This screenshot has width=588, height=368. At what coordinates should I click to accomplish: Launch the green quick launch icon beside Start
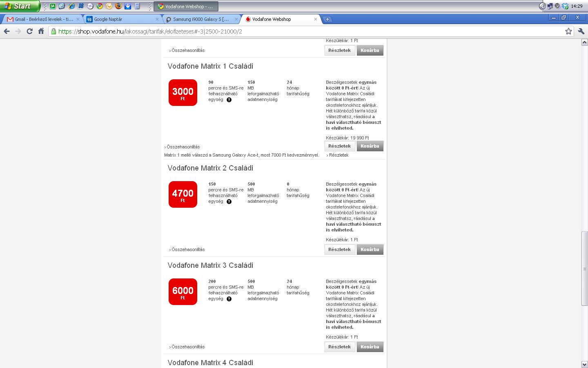pos(53,6)
